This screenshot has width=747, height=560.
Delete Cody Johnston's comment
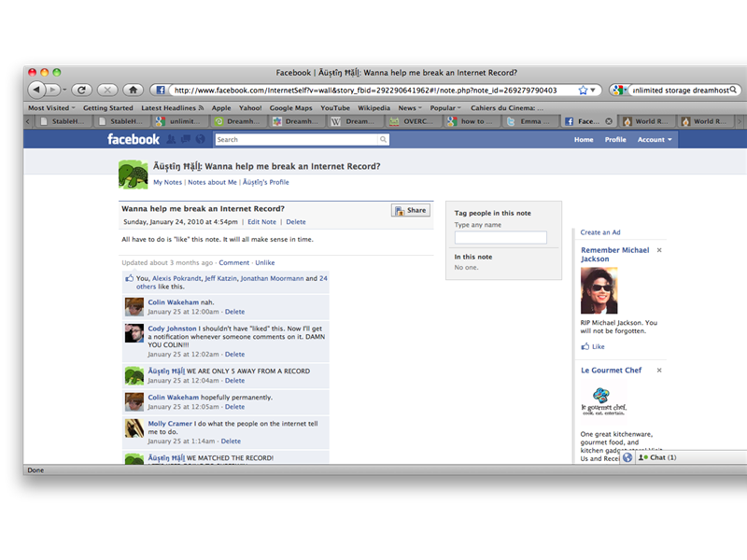[x=235, y=355]
